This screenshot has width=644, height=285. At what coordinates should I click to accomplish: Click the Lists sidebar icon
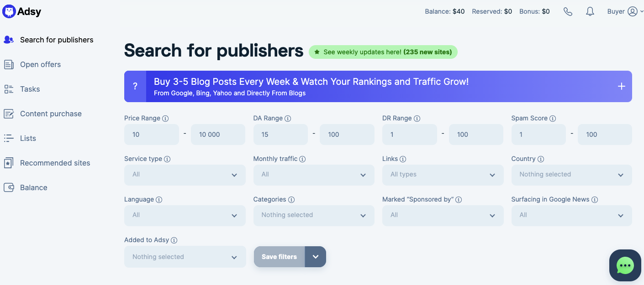point(9,138)
